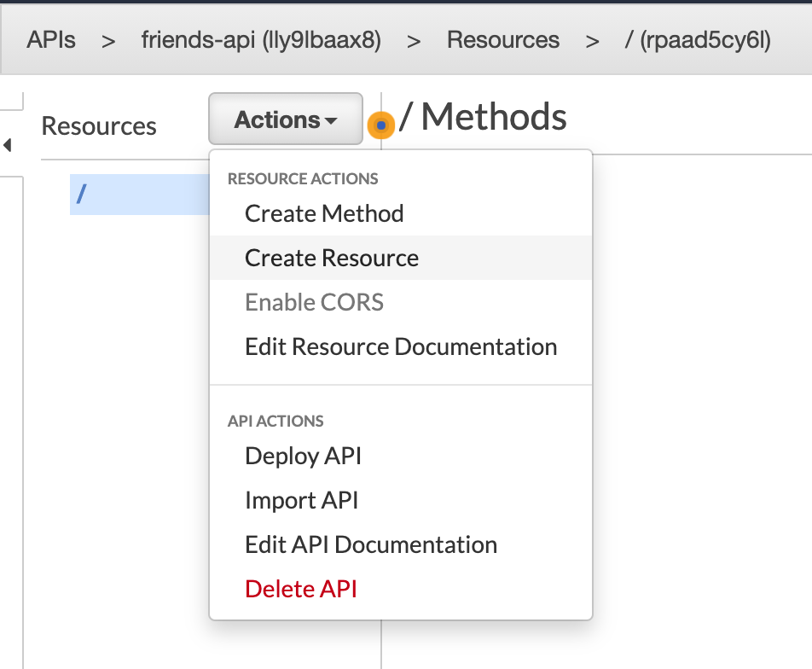Click the red Delete API option

tap(300, 589)
